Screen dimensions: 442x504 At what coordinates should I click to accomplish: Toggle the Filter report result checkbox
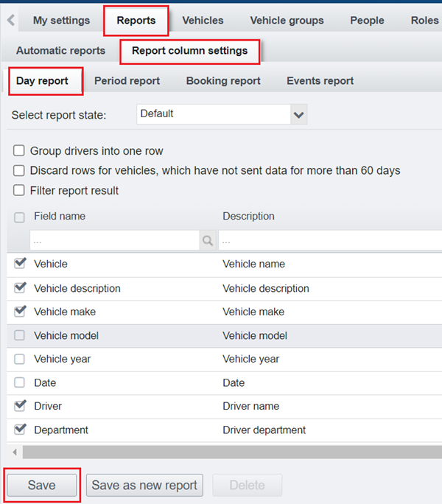tap(20, 190)
